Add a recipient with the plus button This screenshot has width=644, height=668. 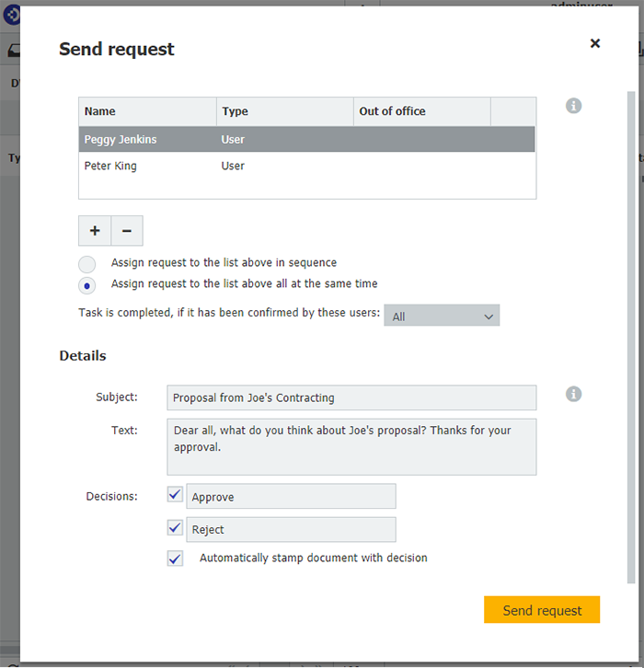95,230
